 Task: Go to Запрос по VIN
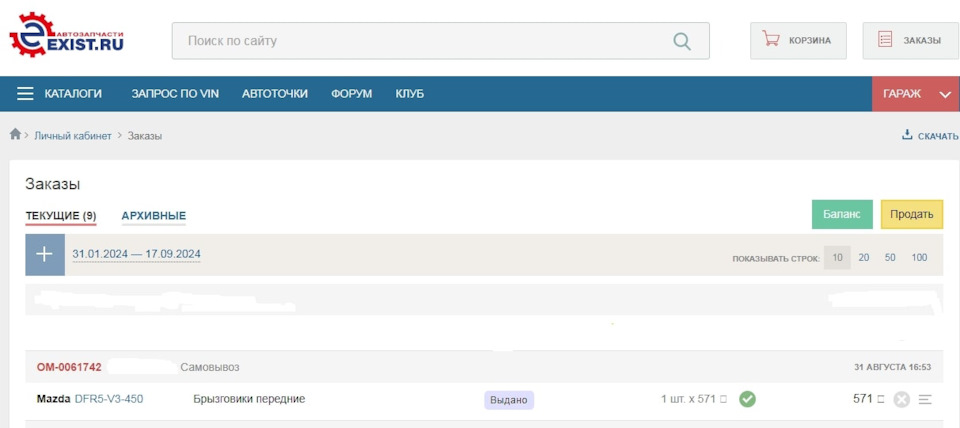[x=175, y=94]
